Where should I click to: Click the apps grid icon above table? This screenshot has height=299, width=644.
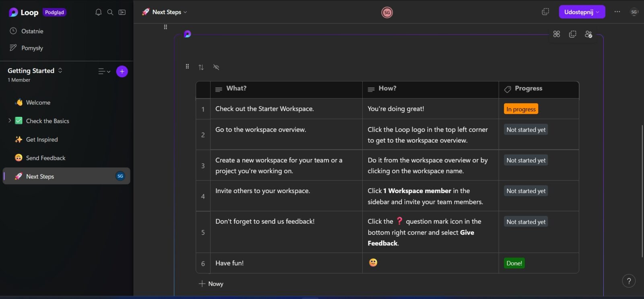pos(557,34)
